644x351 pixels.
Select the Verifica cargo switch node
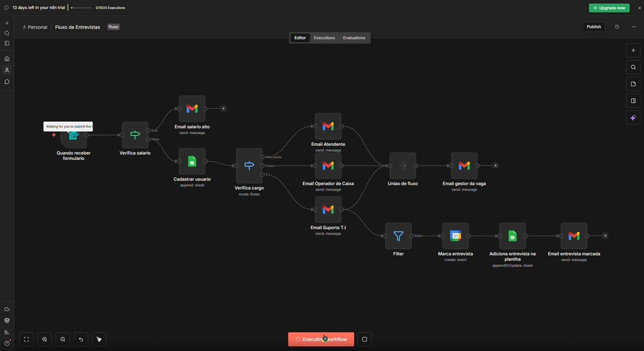pos(249,166)
